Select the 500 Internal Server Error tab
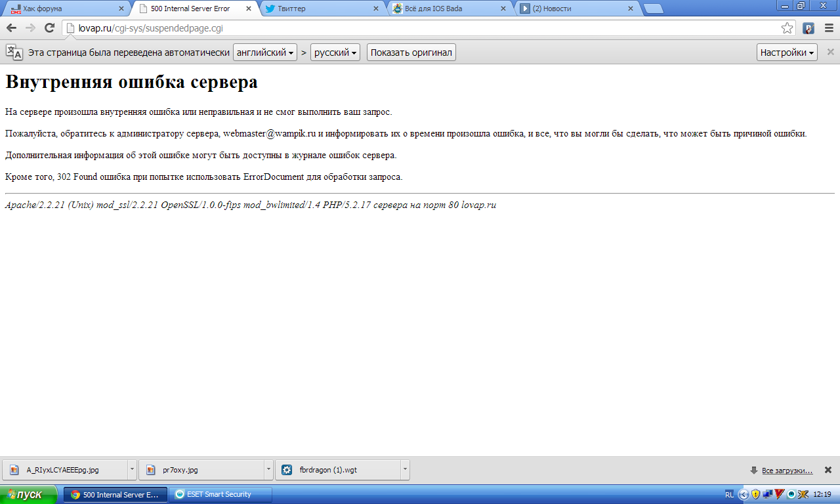Viewport: 840px width, 504px height. coord(194,9)
